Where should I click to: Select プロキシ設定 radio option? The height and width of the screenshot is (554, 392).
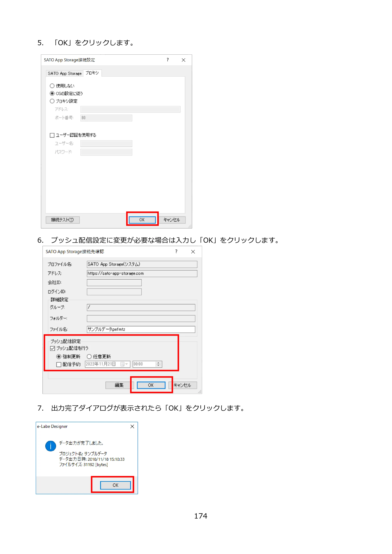pos(64,101)
